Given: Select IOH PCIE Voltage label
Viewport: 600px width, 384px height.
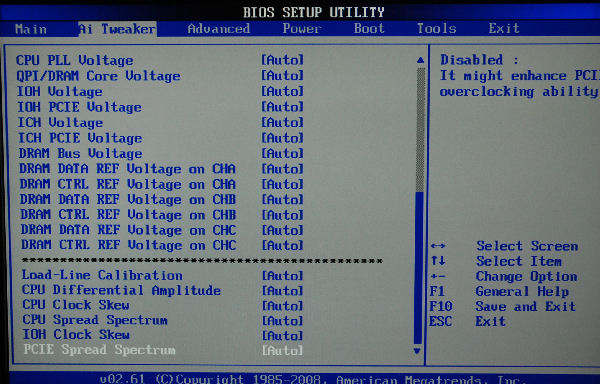Looking at the screenshot, I should (79, 107).
